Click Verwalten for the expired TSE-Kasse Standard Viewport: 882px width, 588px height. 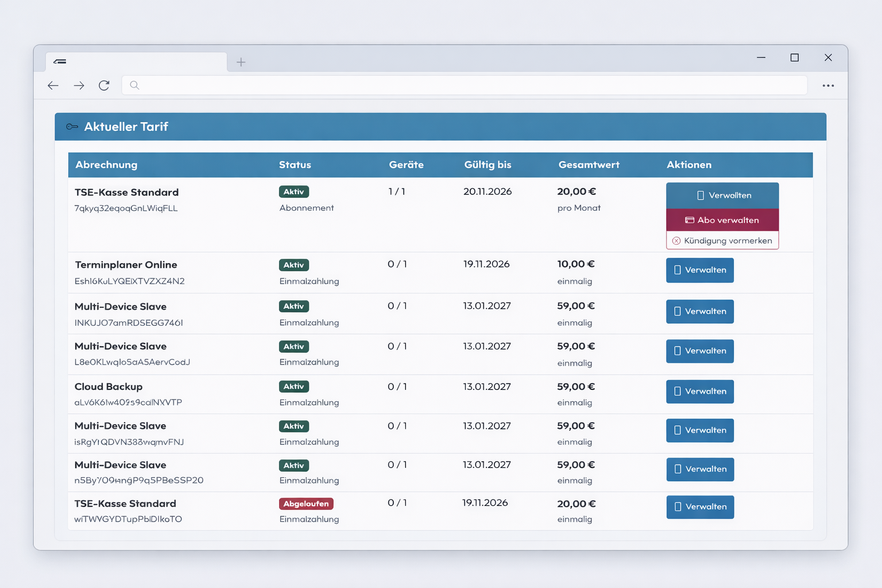(699, 507)
